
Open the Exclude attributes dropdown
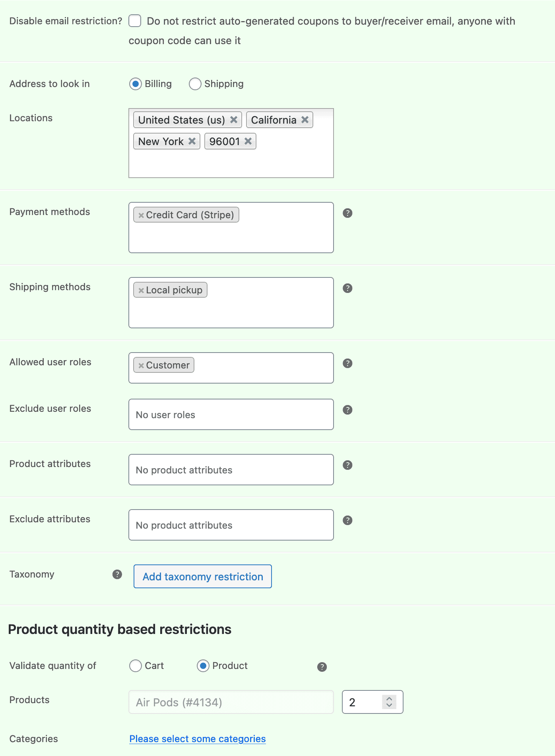pos(231,525)
